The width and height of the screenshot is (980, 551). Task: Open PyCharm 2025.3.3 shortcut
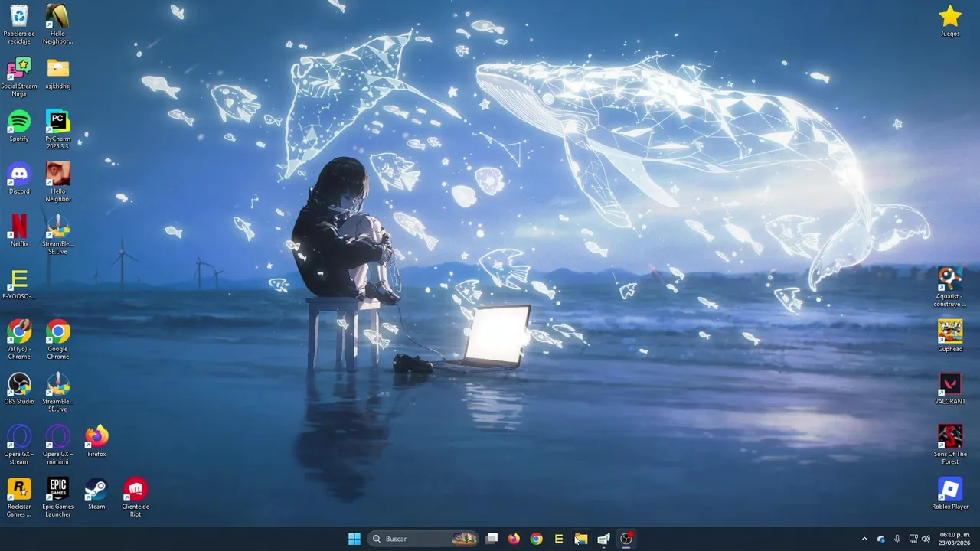point(57,129)
